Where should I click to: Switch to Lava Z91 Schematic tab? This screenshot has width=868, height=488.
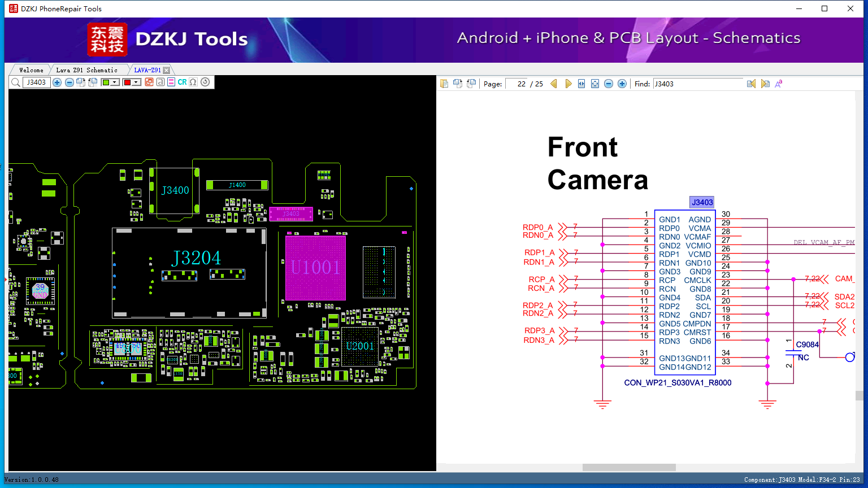86,70
